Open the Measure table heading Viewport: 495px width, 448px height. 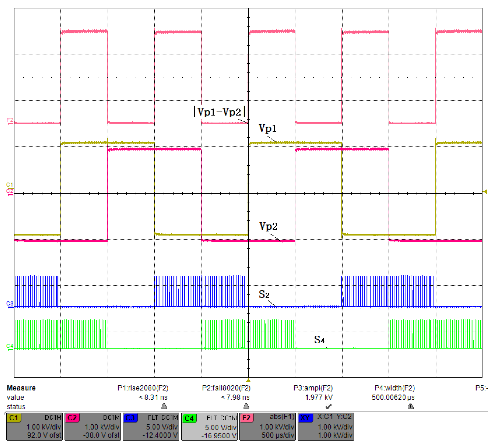pyautogui.click(x=21, y=388)
